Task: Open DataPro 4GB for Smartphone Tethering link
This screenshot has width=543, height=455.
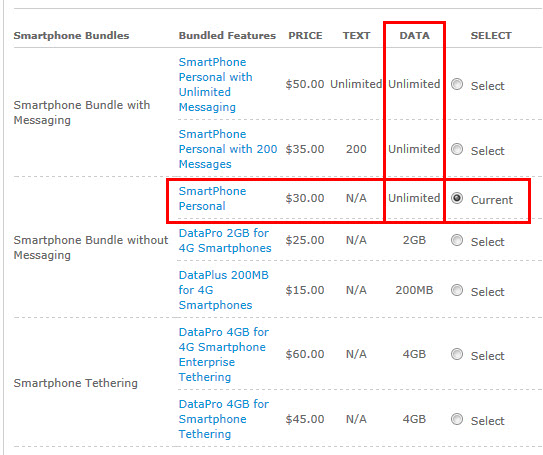Action: click(x=224, y=419)
